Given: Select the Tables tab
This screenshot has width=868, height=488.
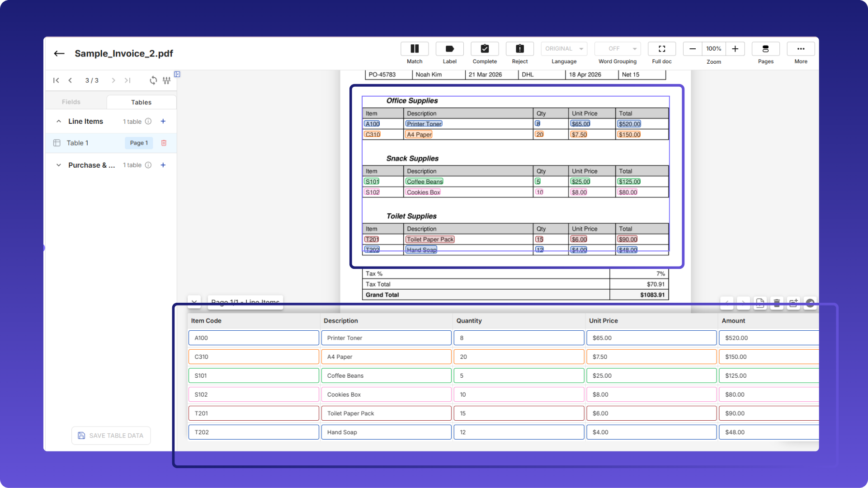Looking at the screenshot, I should coord(141,102).
